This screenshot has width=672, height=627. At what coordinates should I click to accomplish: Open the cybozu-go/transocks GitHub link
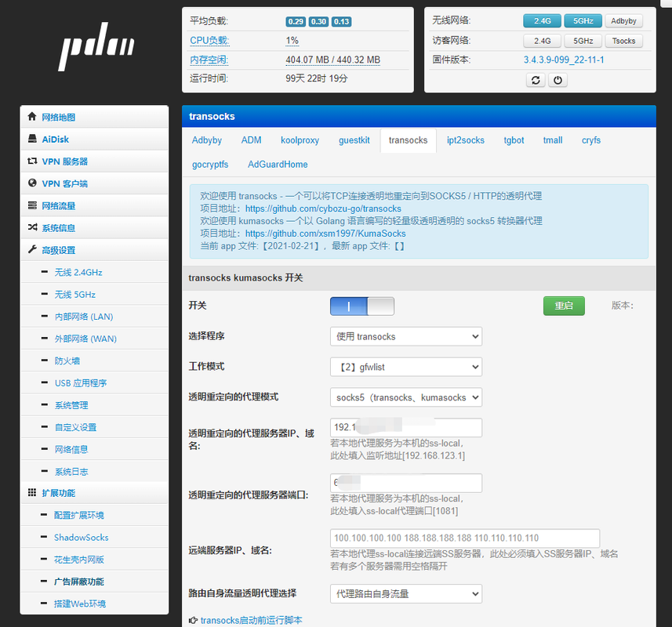click(x=323, y=208)
